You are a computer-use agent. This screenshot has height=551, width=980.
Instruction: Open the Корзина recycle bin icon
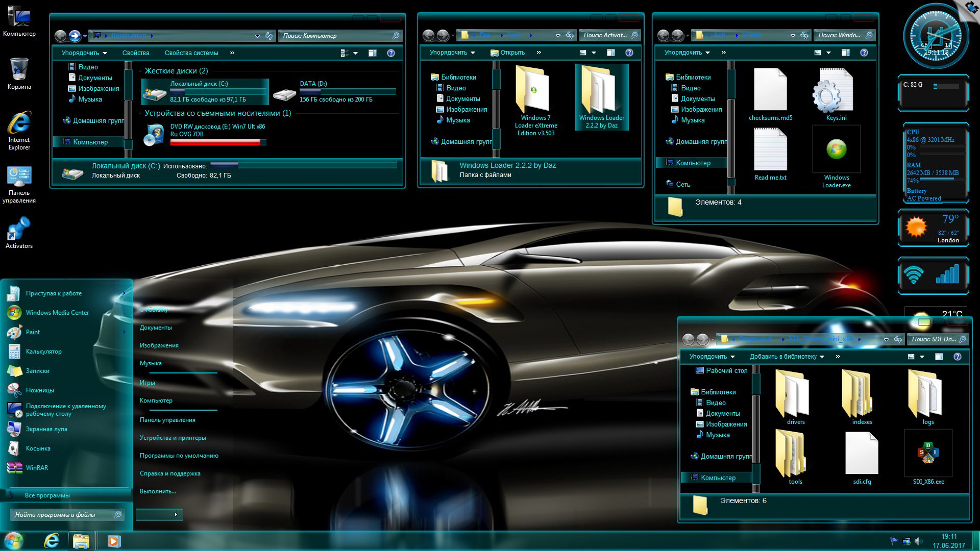(x=19, y=73)
